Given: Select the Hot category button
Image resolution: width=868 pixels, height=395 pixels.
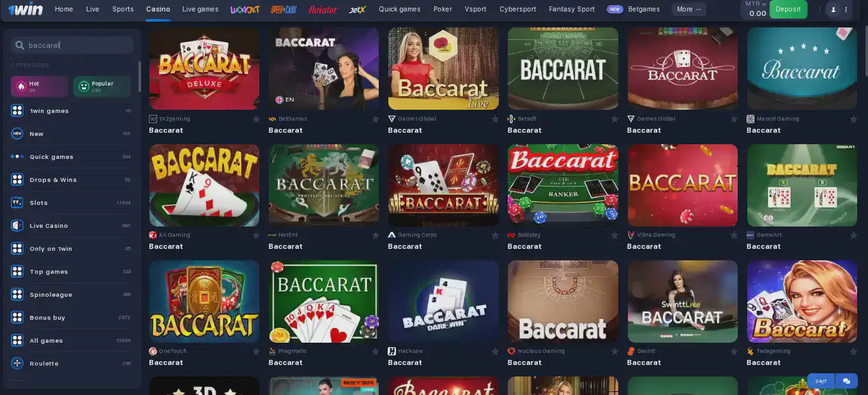Looking at the screenshot, I should coord(40,86).
